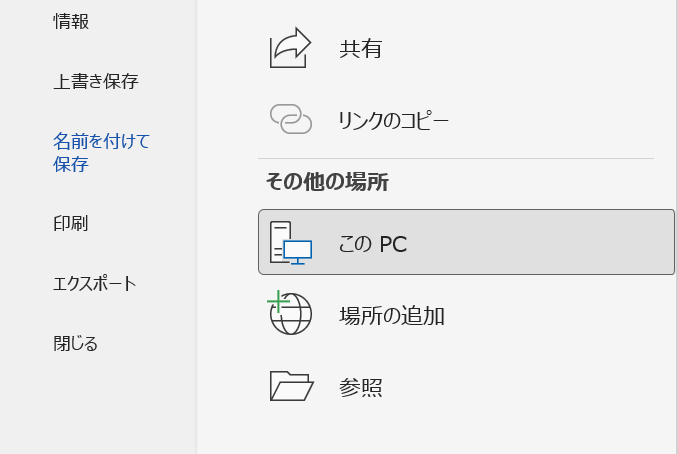Screen dimensions: 678x454
Task: Click the この PC computer icon
Action: point(291,243)
